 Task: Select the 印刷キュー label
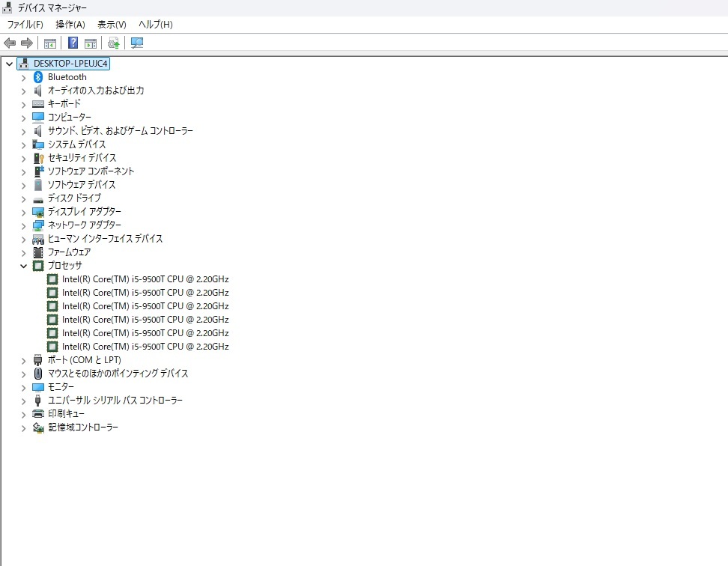[x=67, y=414]
